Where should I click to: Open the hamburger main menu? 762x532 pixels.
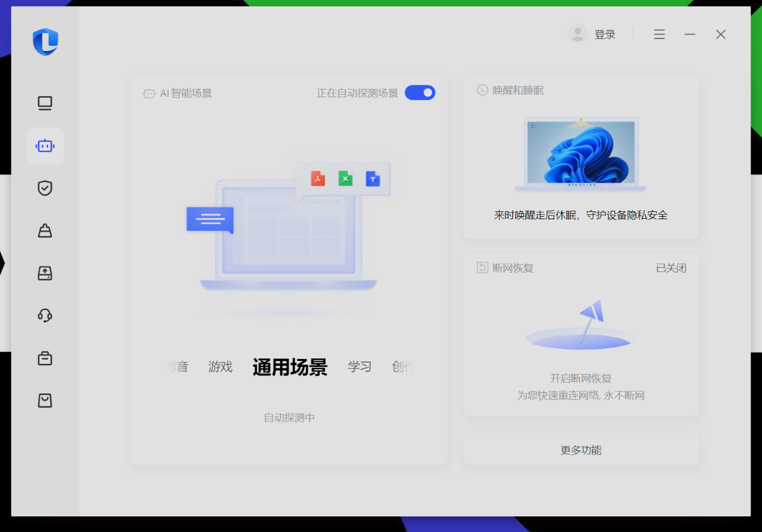click(659, 35)
